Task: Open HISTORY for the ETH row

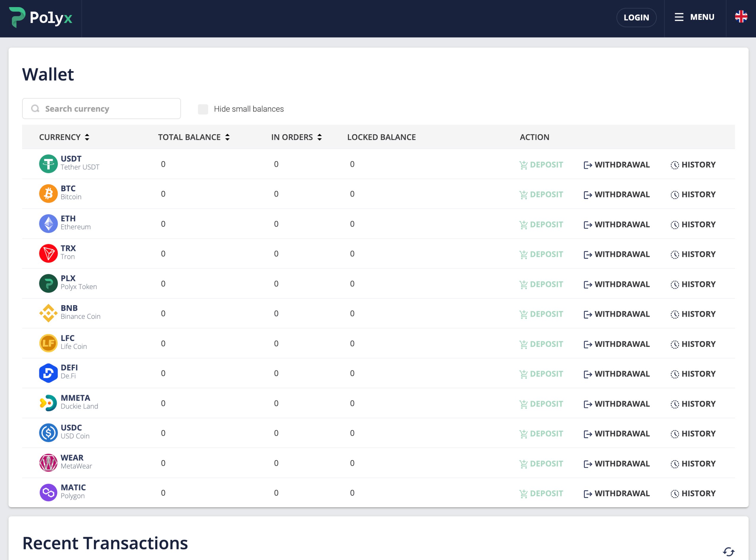Action: [x=693, y=224]
